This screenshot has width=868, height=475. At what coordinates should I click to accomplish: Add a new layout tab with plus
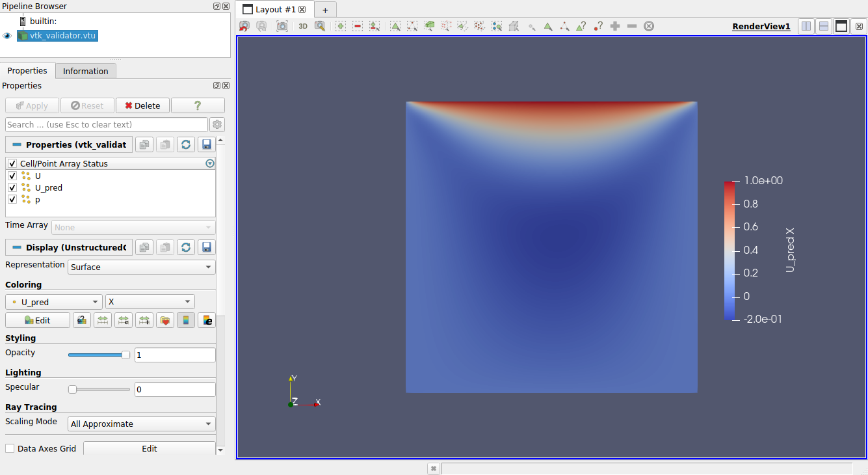click(325, 10)
